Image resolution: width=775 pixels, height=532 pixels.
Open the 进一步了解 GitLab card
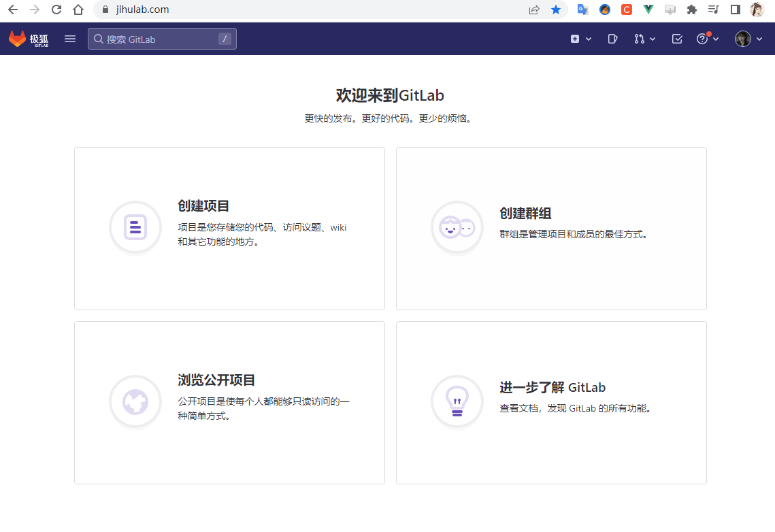pos(551,403)
